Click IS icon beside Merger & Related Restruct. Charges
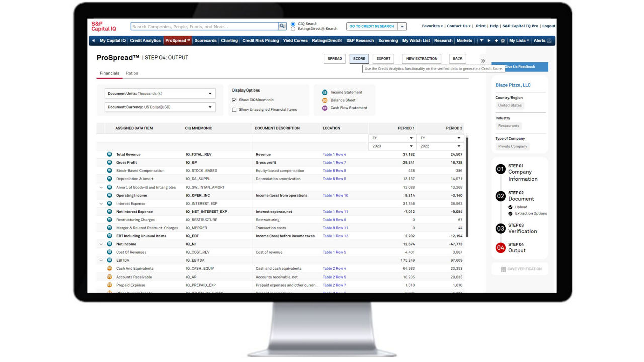Image resolution: width=644 pixels, height=362 pixels. [109, 228]
